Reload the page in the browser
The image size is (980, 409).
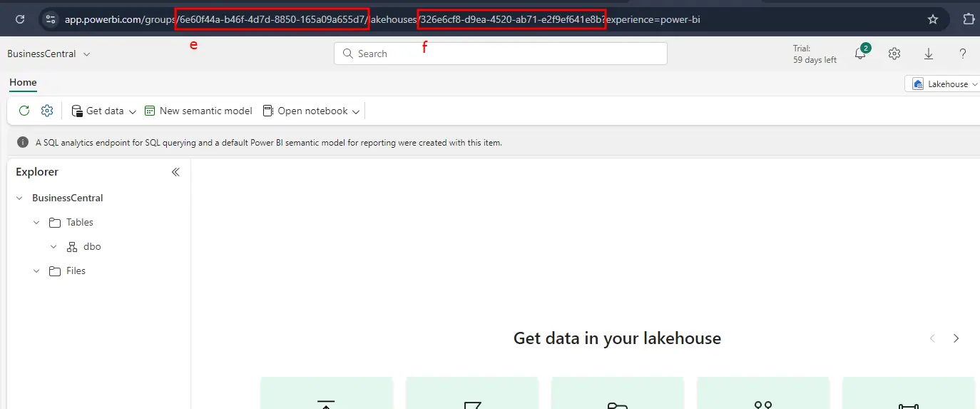tap(20, 19)
